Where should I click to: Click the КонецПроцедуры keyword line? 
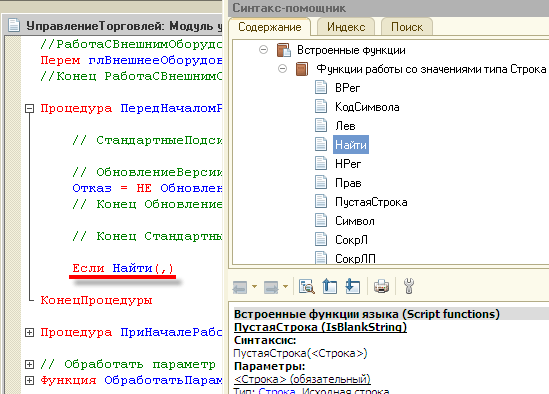click(96, 300)
